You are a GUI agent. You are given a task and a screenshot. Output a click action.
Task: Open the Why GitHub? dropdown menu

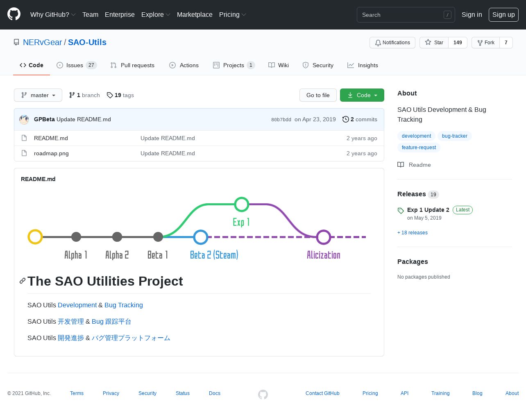[53, 14]
